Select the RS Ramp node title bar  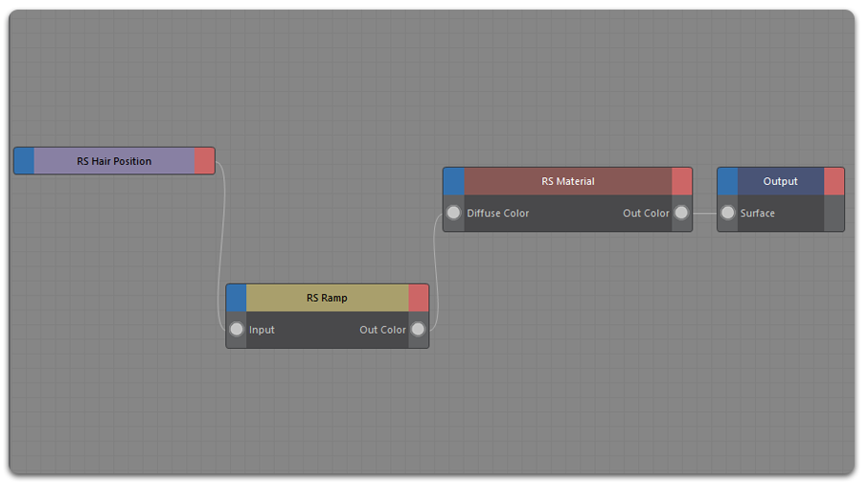(x=327, y=298)
